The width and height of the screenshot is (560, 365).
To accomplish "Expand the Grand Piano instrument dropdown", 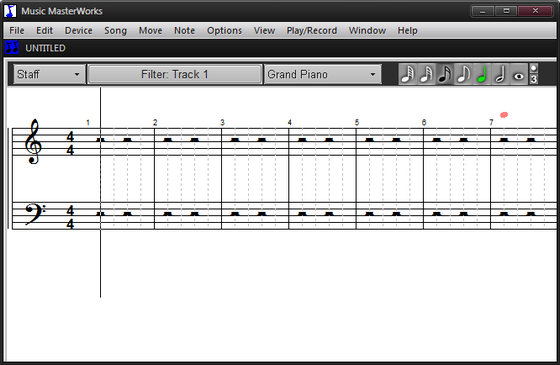I will (x=322, y=74).
